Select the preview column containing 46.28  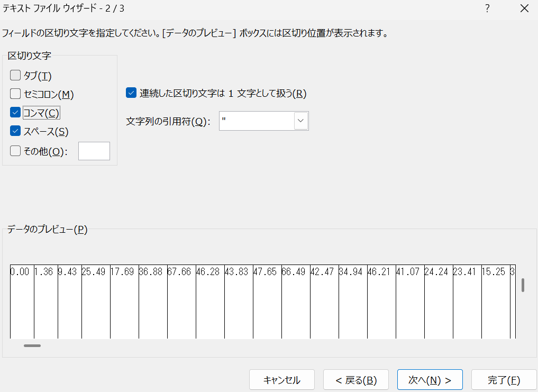[211, 302]
